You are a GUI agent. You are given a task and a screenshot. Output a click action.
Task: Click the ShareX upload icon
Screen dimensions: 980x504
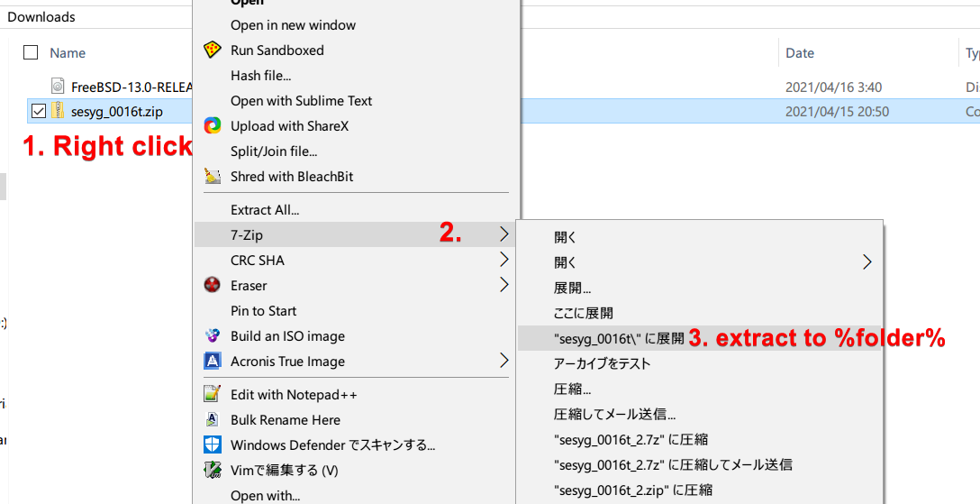213,126
